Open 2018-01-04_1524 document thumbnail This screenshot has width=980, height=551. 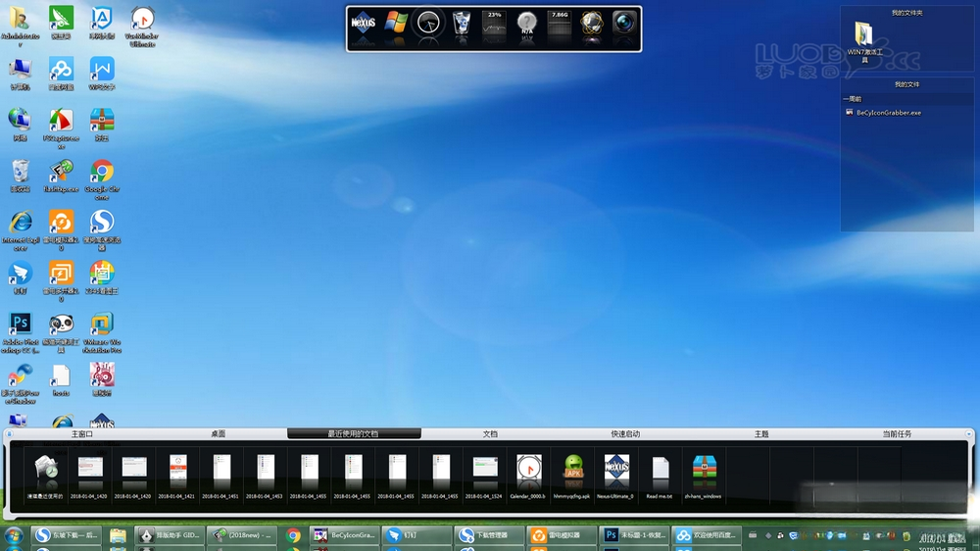(x=485, y=476)
